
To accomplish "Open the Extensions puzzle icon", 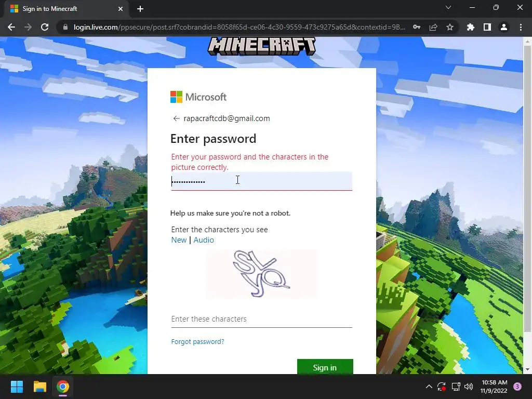I will click(470, 27).
